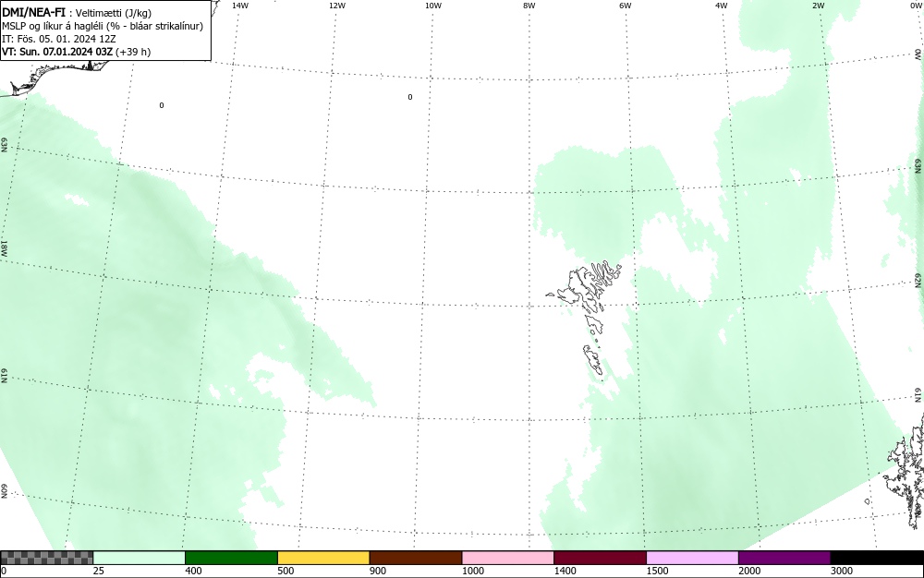924x578 pixels.
Task: Click the light green 25–400 legend swatch
Action: click(140, 558)
